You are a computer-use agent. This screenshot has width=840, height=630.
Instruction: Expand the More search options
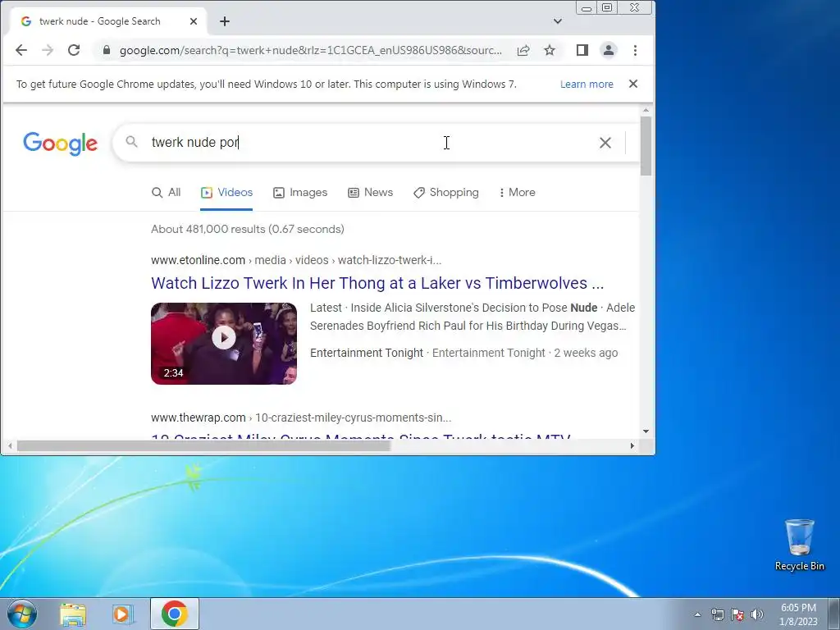tap(517, 192)
